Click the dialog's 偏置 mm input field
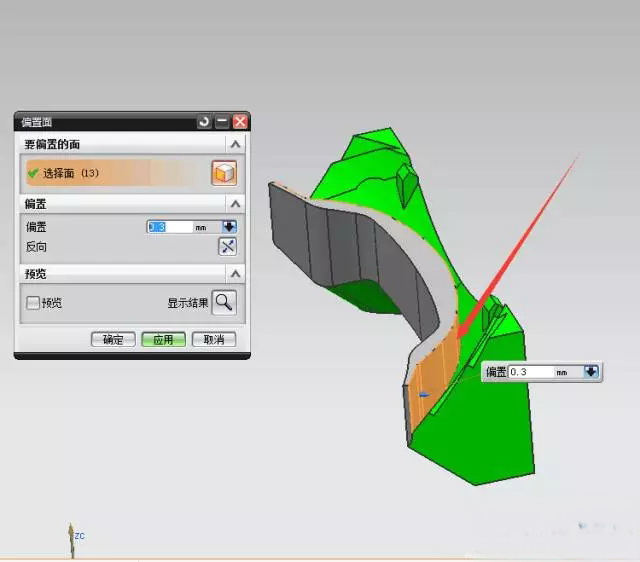 (x=170, y=227)
